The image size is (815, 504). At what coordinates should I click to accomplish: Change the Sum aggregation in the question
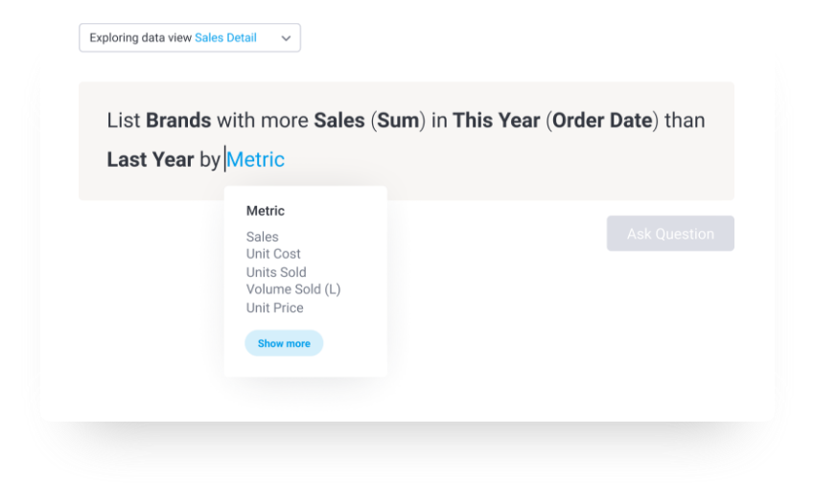pos(398,121)
